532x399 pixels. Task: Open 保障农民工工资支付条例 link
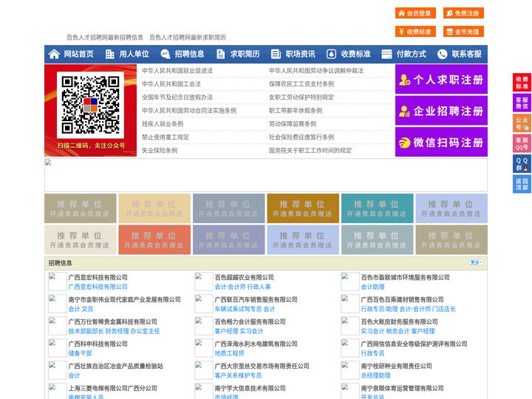[x=301, y=83]
